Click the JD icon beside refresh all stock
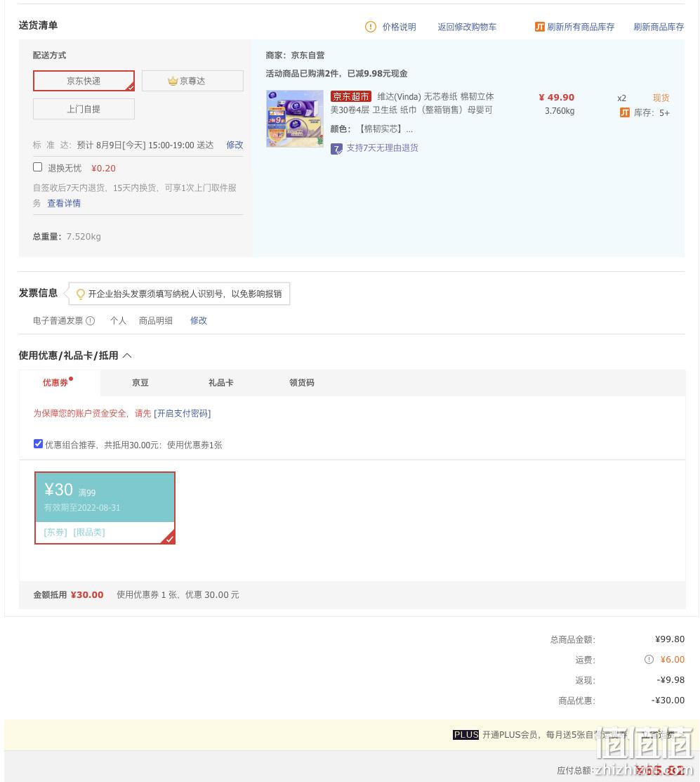Viewport: 700px width, 782px height. [539, 27]
